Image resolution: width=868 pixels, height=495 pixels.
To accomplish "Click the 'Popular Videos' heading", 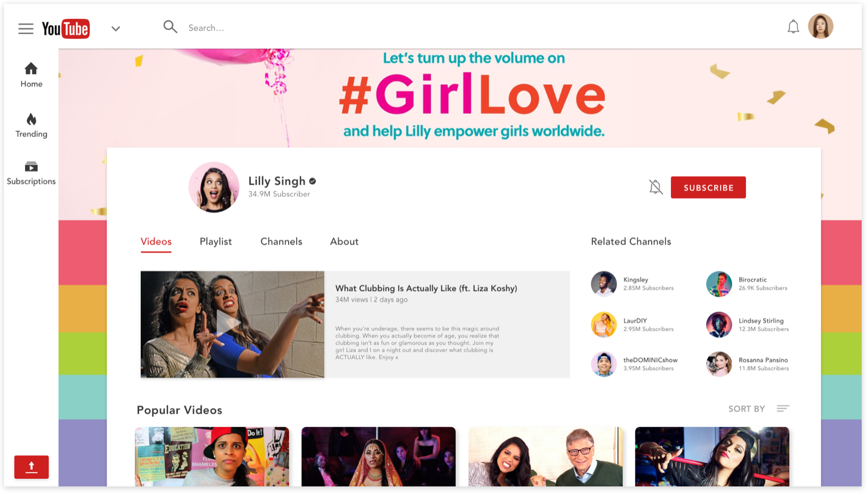I will pos(179,410).
